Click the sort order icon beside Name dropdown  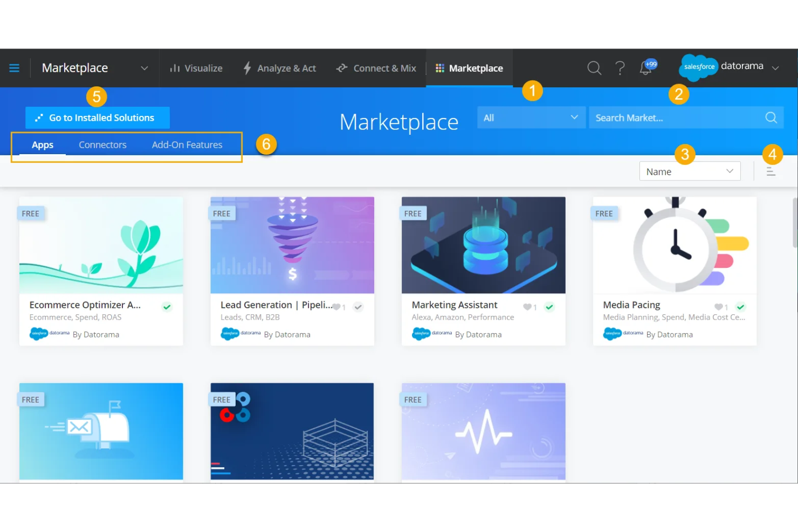pyautogui.click(x=771, y=171)
